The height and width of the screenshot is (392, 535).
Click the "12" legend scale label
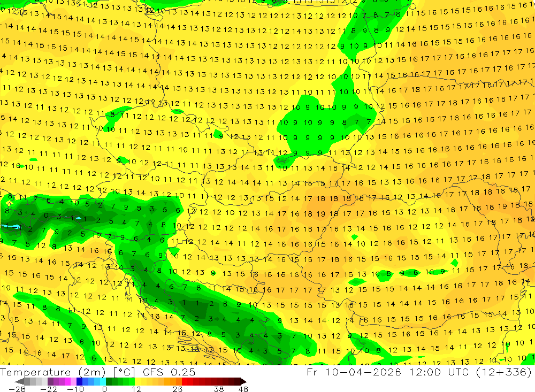point(136,389)
